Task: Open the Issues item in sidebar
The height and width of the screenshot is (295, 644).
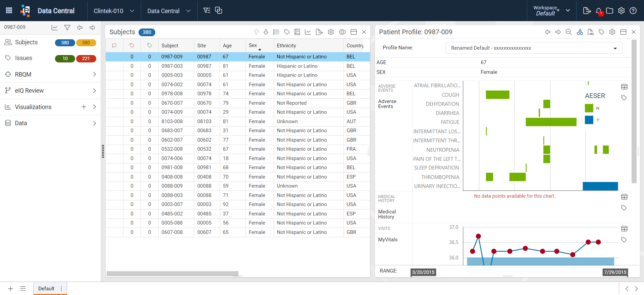Action: point(23,58)
